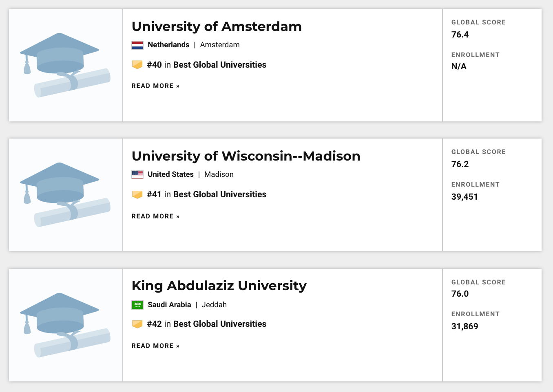Open the King Abdulaziz University title link
Image resolution: width=553 pixels, height=392 pixels.
click(x=219, y=286)
